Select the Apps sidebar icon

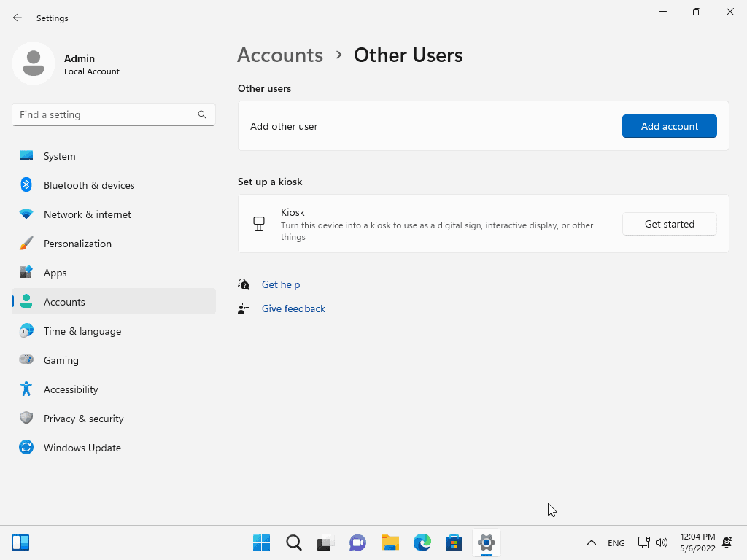26,272
